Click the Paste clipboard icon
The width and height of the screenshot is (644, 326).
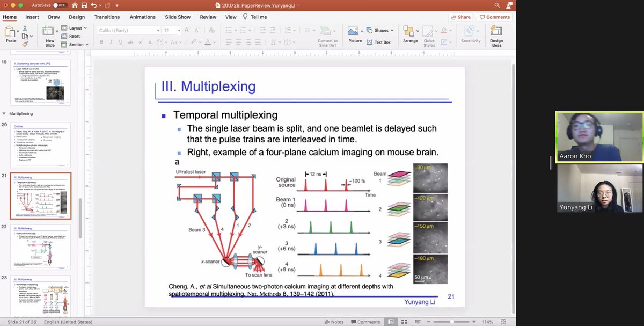pos(10,32)
